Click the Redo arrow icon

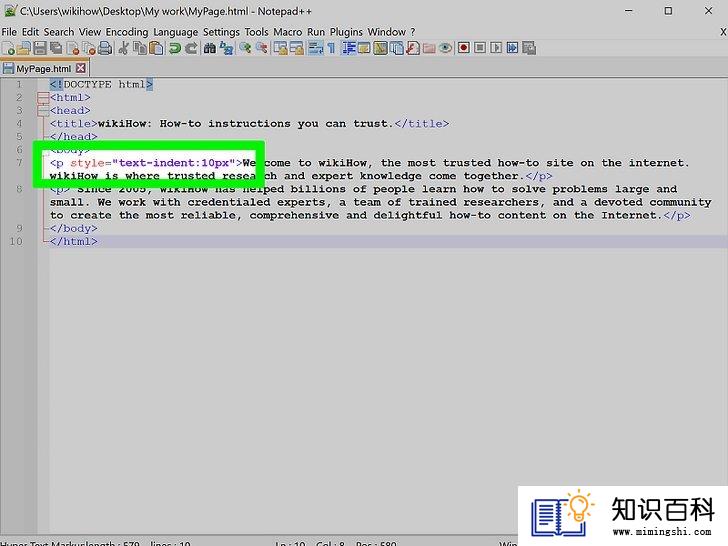(x=191, y=48)
